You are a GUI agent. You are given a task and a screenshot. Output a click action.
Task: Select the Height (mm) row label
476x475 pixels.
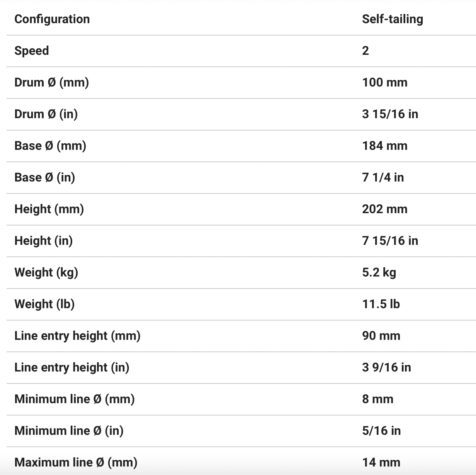pyautogui.click(x=49, y=209)
